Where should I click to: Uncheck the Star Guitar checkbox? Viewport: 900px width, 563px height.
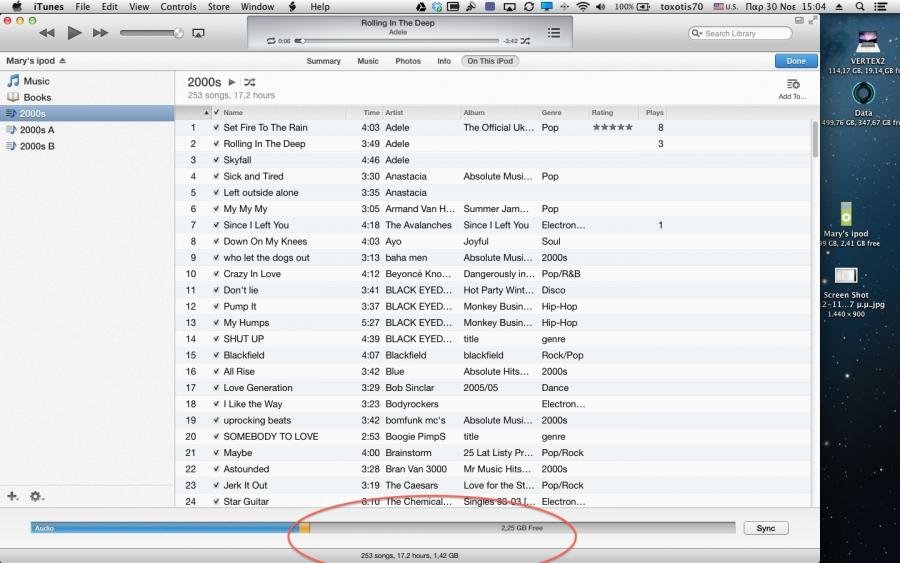(x=216, y=502)
